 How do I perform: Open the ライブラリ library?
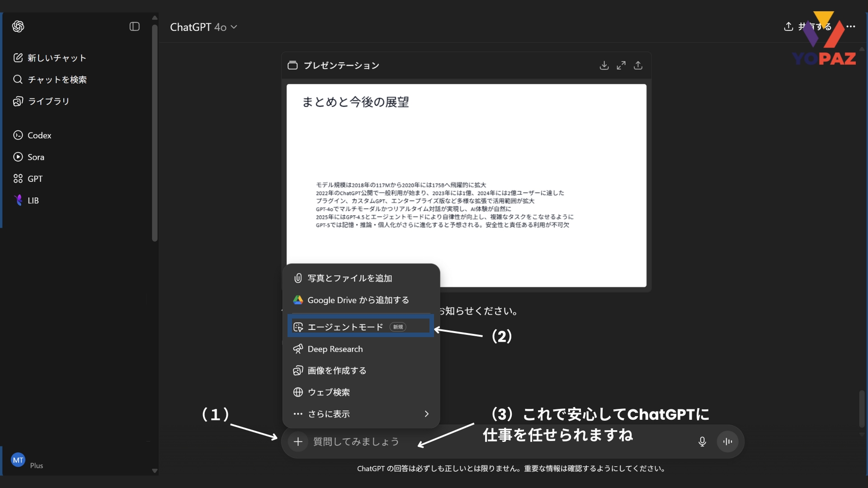41,101
